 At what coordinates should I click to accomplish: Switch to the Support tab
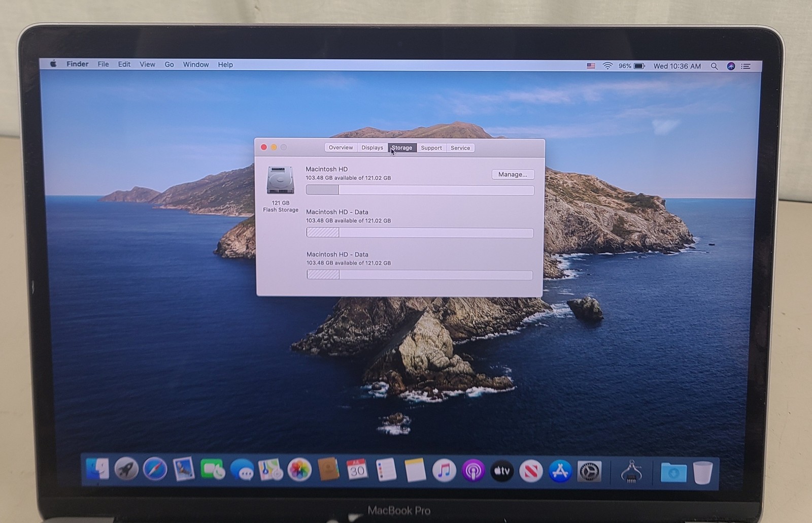tap(431, 148)
